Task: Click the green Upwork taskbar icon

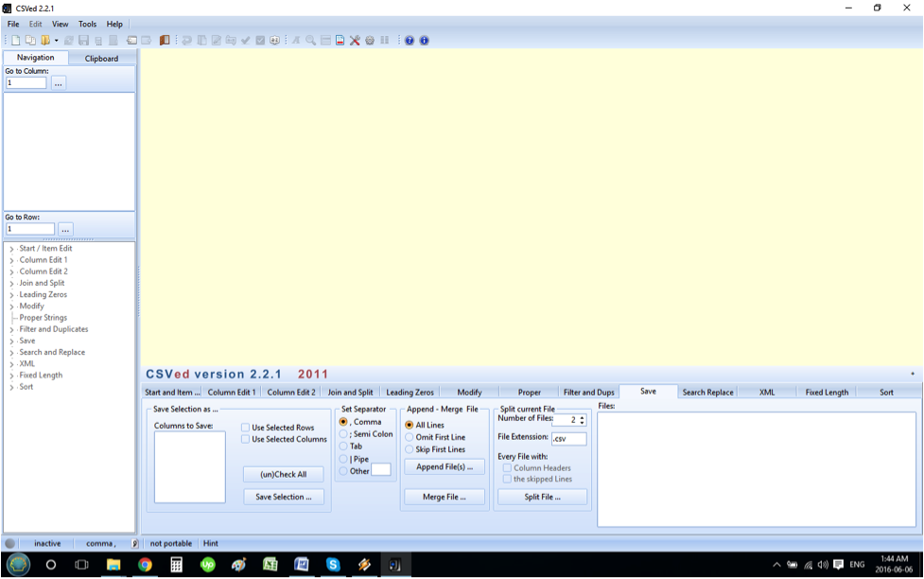Action: pyautogui.click(x=207, y=565)
